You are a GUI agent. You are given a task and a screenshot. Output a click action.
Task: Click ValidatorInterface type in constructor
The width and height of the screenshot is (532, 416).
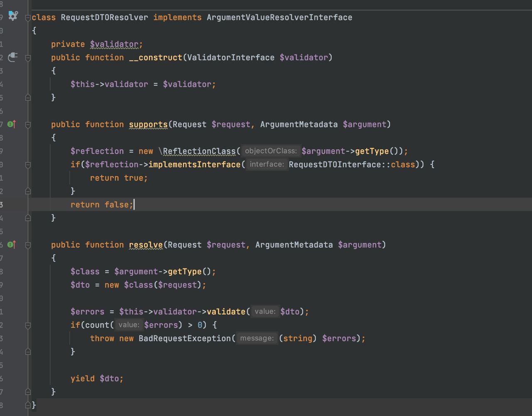[231, 57]
